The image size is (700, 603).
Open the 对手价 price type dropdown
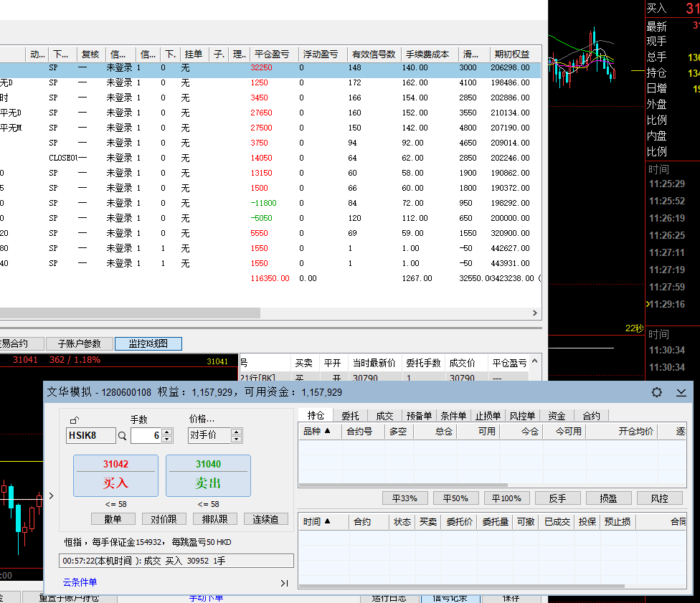pyautogui.click(x=237, y=435)
